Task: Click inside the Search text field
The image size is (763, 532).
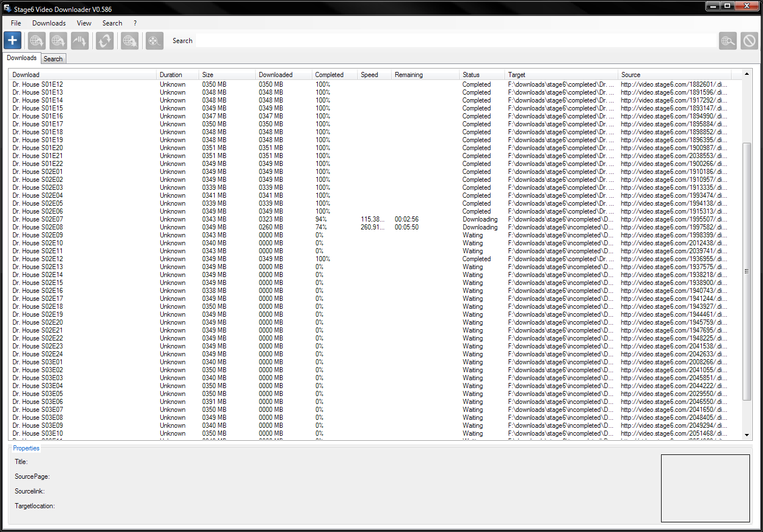Action: [453, 41]
